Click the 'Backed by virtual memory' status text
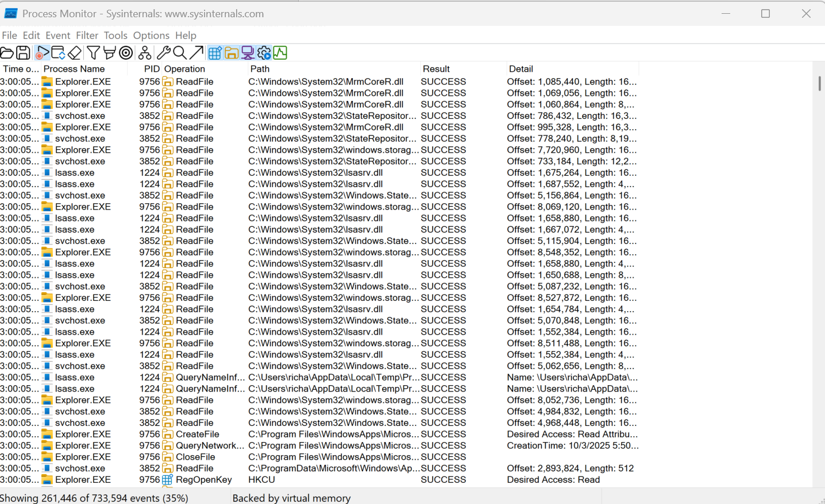Image resolution: width=825 pixels, height=504 pixels. [291, 498]
